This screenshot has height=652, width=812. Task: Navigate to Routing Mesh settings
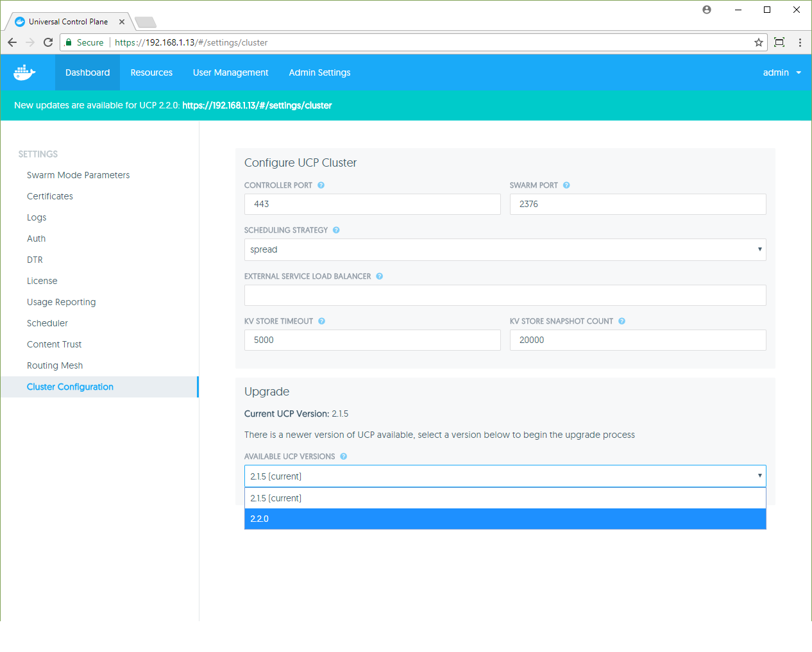click(55, 365)
